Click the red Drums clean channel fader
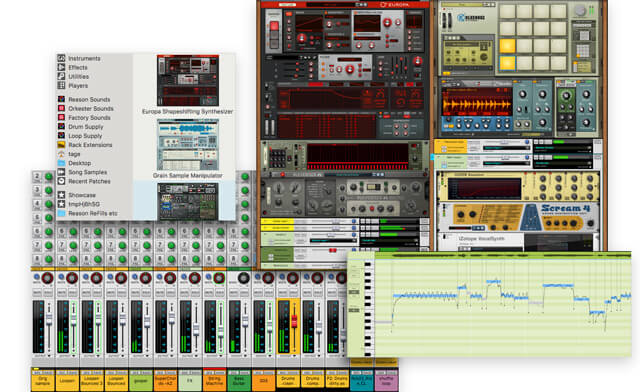The height and width of the screenshot is (392, 640). pos(294,321)
